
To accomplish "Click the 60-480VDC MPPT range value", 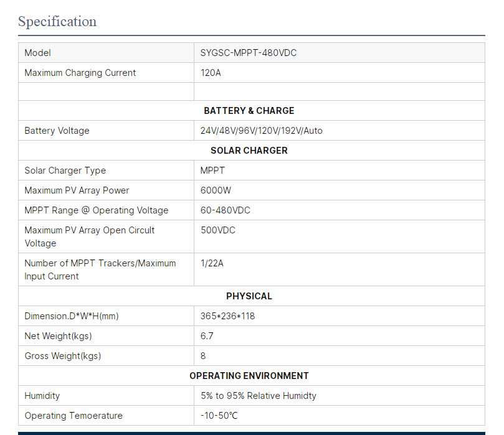I will (225, 210).
